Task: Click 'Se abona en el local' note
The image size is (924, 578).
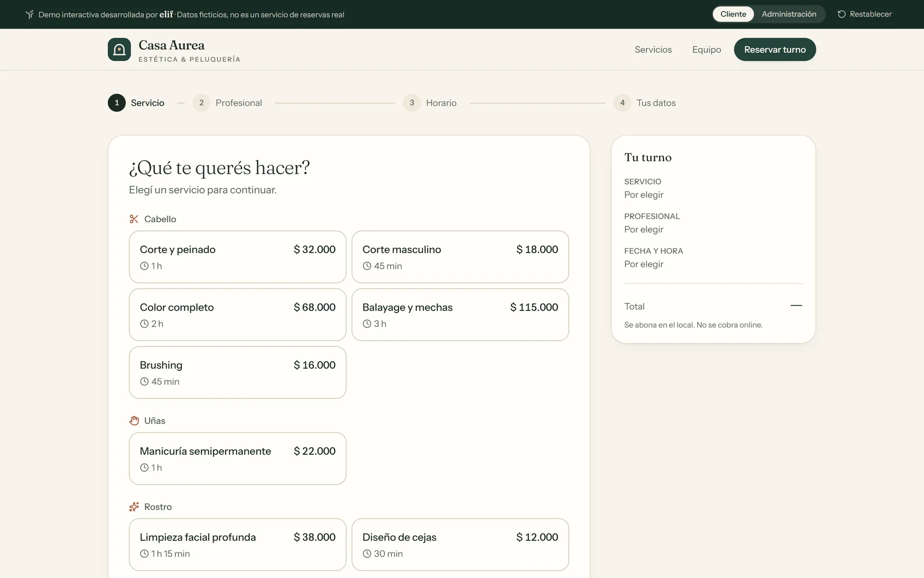Action: 694,325
